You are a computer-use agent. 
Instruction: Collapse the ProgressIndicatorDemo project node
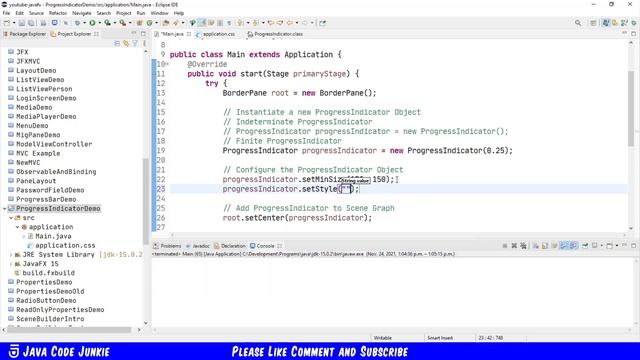(4, 209)
